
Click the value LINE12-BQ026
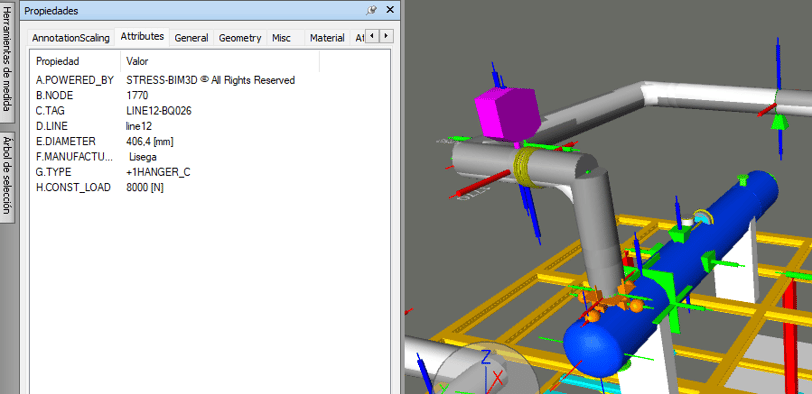(159, 111)
